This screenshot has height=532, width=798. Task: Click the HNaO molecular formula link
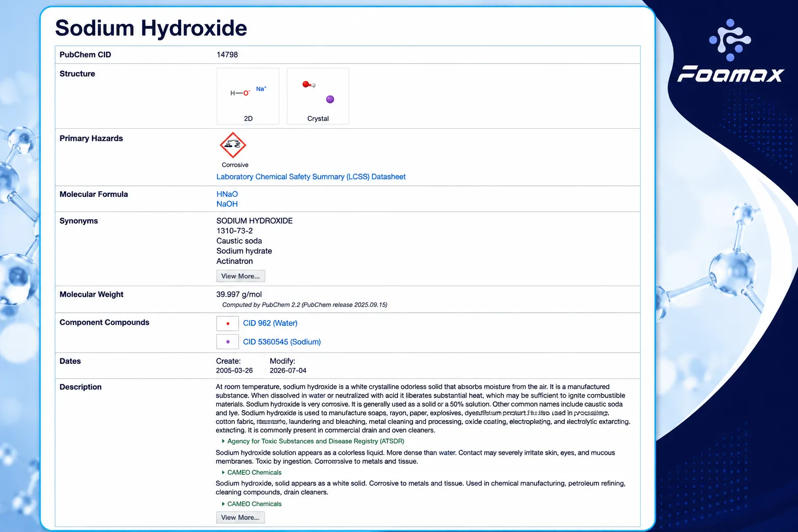(227, 194)
